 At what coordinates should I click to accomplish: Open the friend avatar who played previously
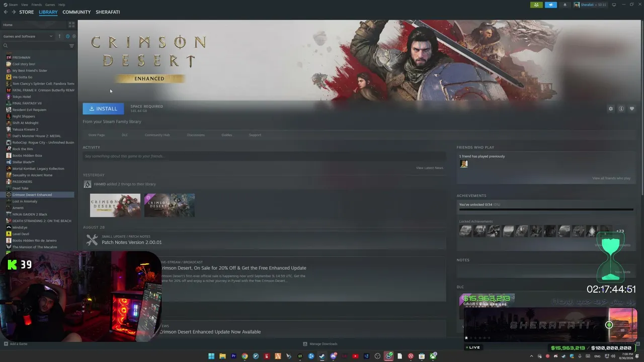[464, 164]
